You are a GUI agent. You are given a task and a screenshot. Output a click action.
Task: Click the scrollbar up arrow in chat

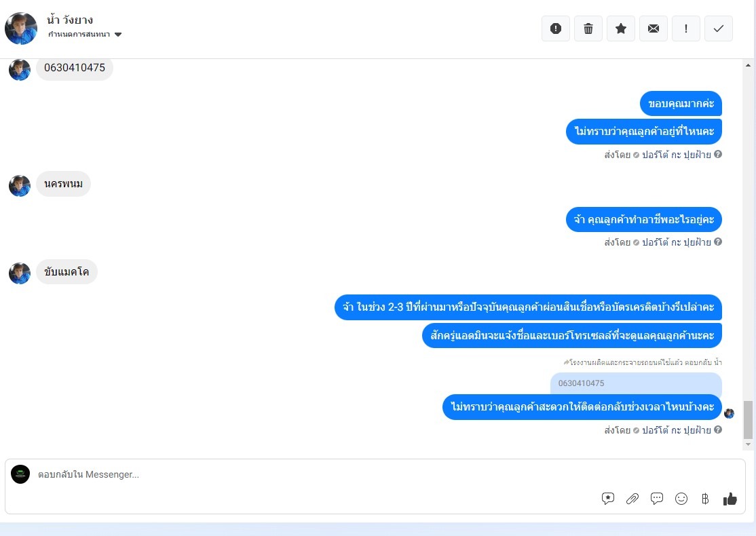coord(748,65)
